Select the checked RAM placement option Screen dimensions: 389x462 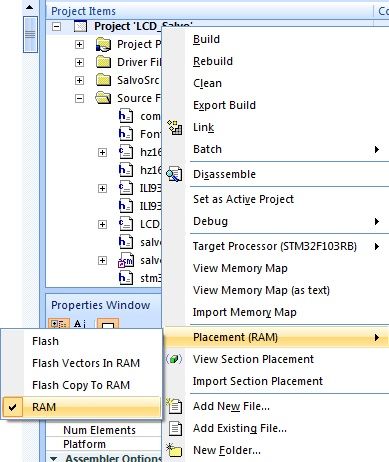click(x=82, y=407)
